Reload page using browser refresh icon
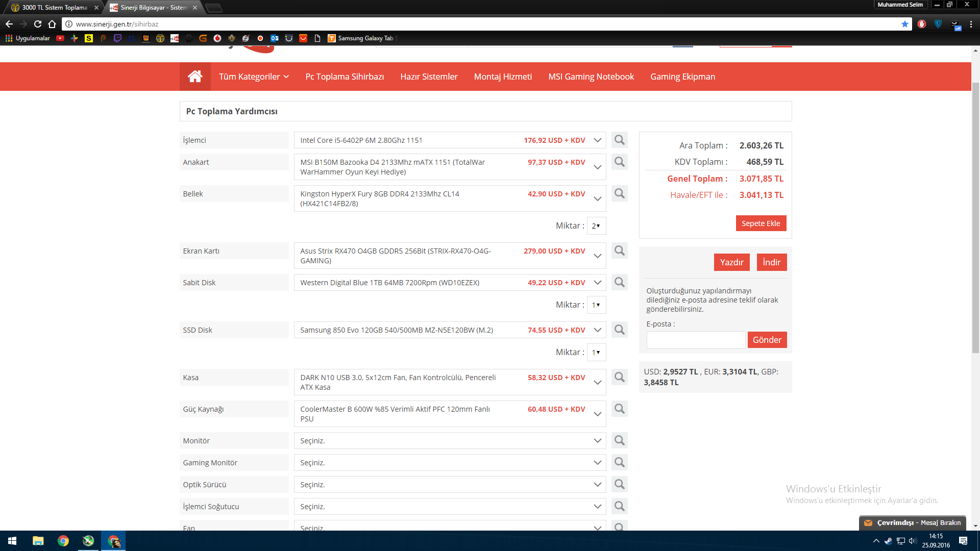The width and height of the screenshot is (980, 551). coord(38,24)
